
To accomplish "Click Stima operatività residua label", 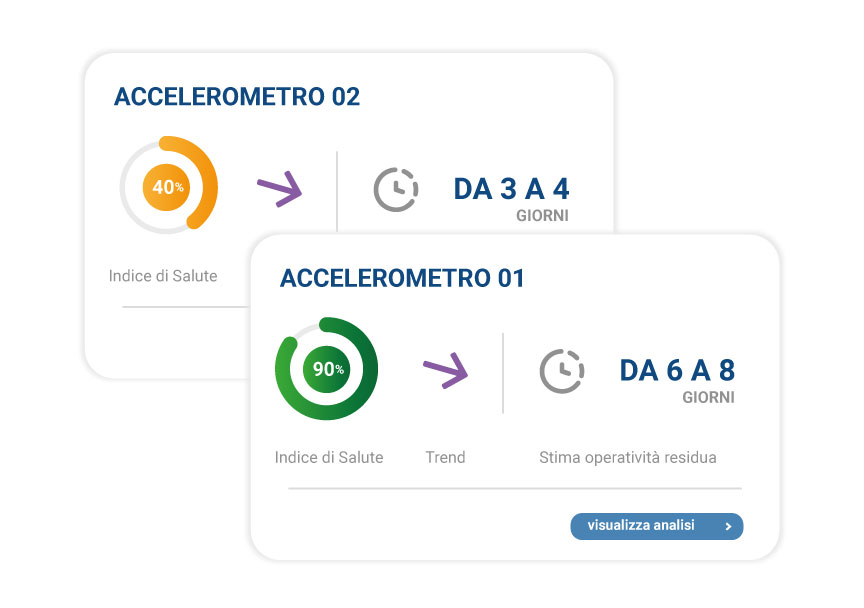I will (x=627, y=457).
